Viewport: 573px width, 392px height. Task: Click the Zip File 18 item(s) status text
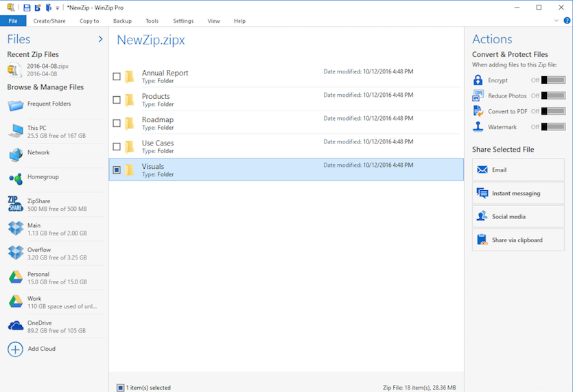pyautogui.click(x=419, y=388)
